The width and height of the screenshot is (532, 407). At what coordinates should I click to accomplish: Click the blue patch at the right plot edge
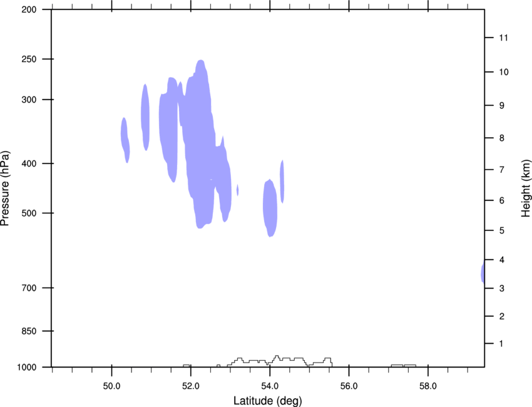pos(483,272)
